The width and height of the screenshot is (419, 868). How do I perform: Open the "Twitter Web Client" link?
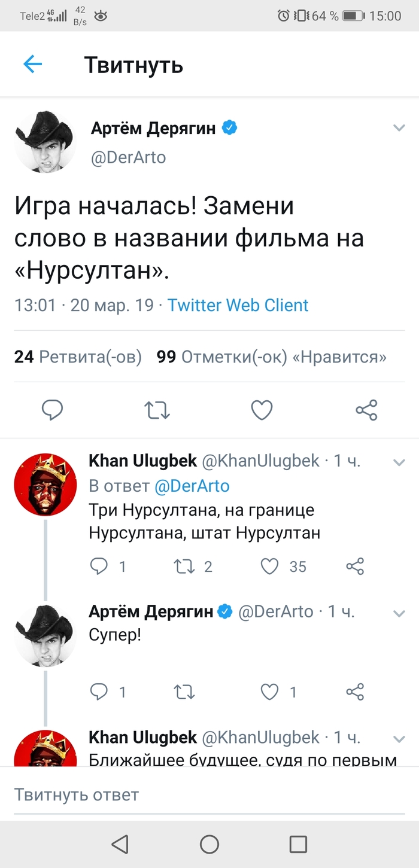[x=238, y=305]
